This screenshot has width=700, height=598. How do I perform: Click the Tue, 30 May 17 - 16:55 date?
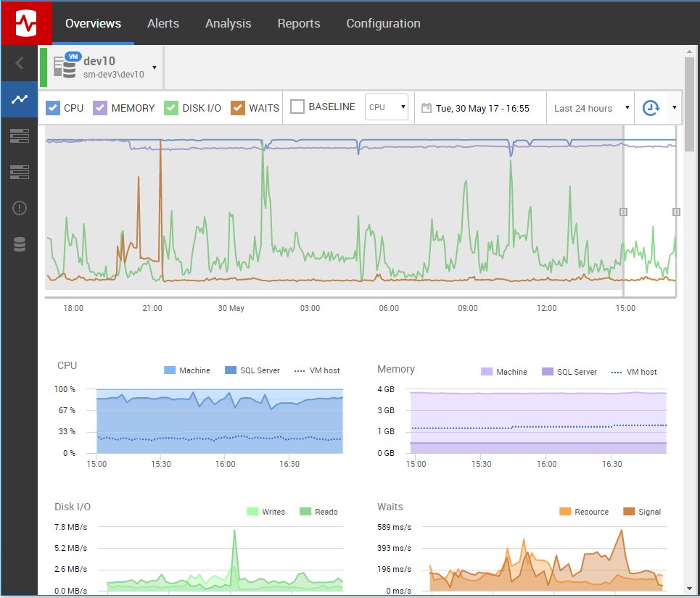coord(482,108)
